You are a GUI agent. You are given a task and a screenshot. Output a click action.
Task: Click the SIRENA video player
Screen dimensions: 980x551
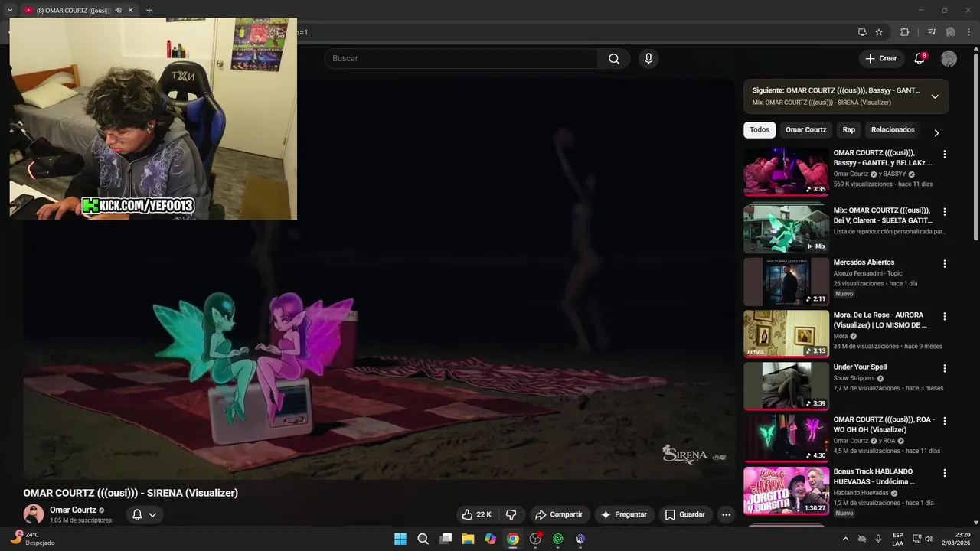379,279
